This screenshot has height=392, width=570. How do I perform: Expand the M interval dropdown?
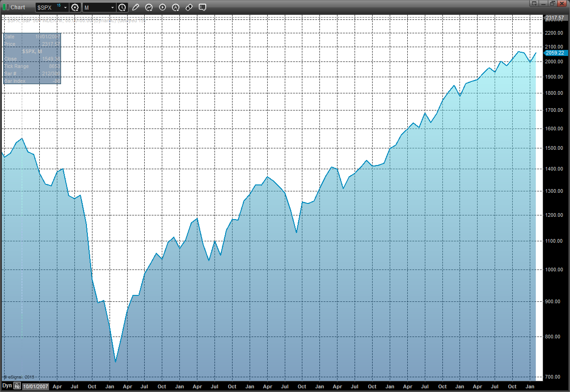point(112,7)
